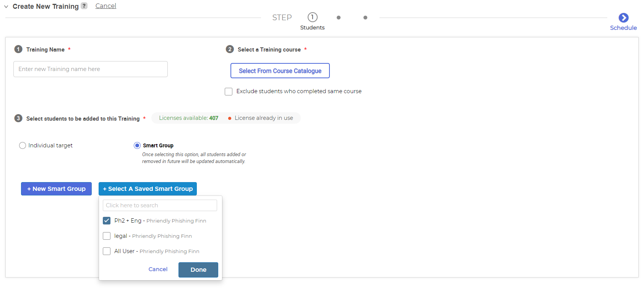Viewport: 644px width, 297px height.
Task: Collapse the Create New Training section chevron
Action: [6, 6]
